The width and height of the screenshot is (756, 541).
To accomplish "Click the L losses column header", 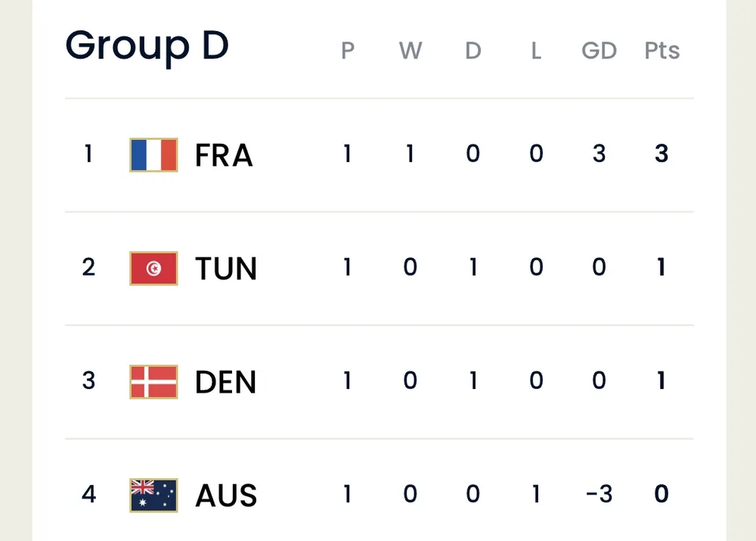I will coord(536,51).
